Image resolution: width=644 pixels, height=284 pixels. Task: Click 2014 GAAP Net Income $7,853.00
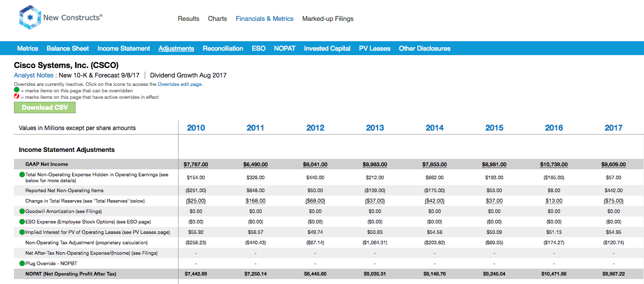tap(435, 164)
